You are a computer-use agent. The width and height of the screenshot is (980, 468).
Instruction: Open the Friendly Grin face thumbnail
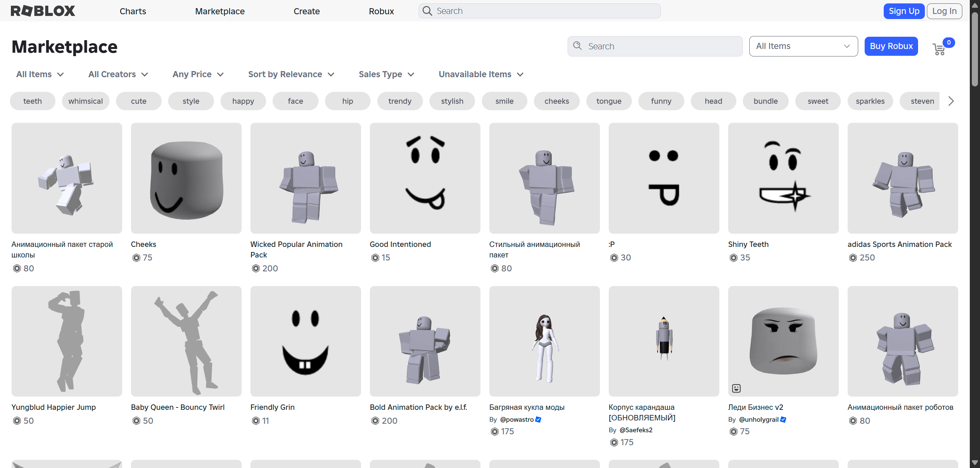pyautogui.click(x=306, y=341)
